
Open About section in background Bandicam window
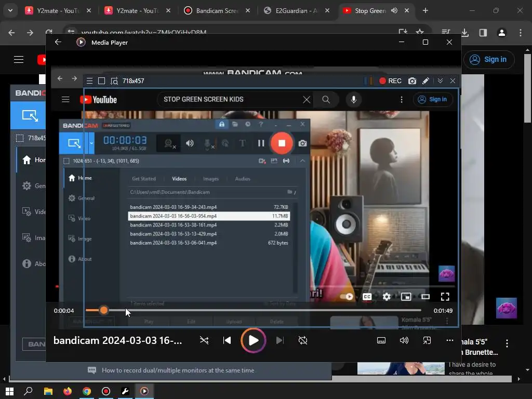pyautogui.click(x=34, y=263)
